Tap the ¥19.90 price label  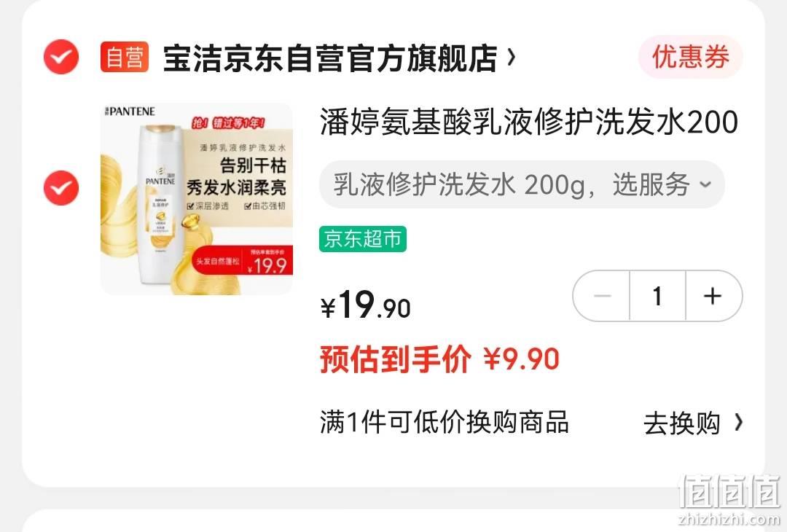pyautogui.click(x=366, y=305)
